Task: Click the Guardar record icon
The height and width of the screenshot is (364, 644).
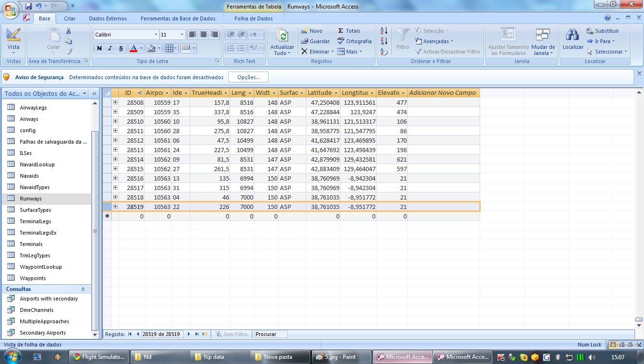Action: pos(304,41)
